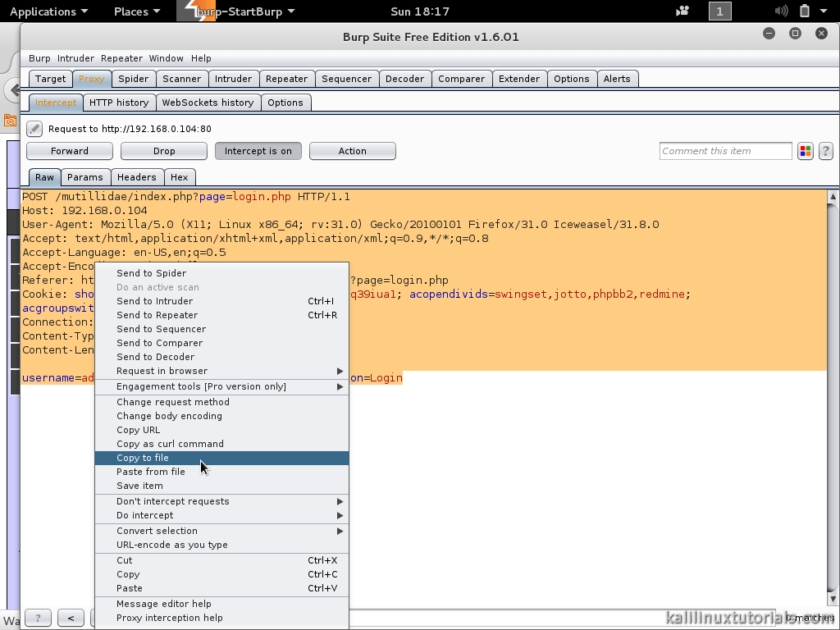This screenshot has width=840, height=630.
Task: Click the previous match arrow at the bottom
Action: (70, 618)
